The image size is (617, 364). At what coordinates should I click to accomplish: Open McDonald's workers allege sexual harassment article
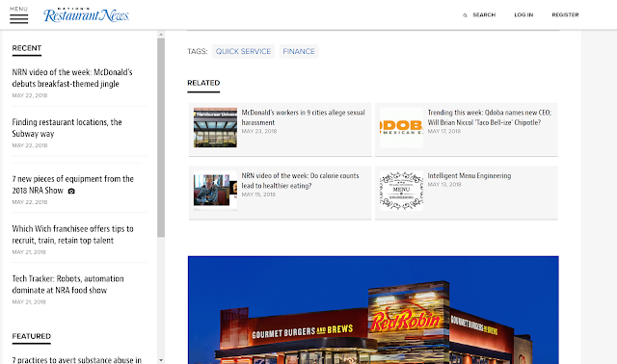(304, 117)
